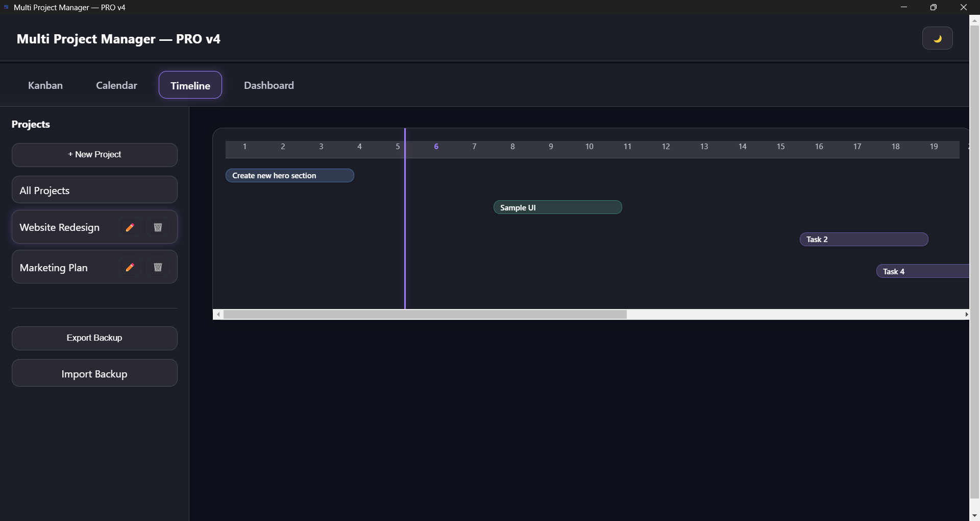Click the page vertical scrollbar up arrow

(974, 20)
